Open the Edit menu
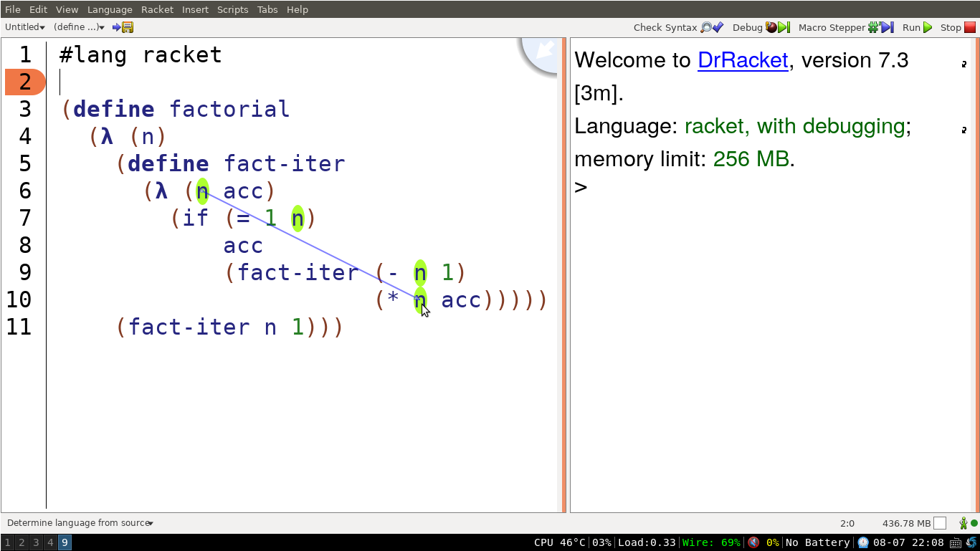The image size is (980, 551). pyautogui.click(x=38, y=9)
